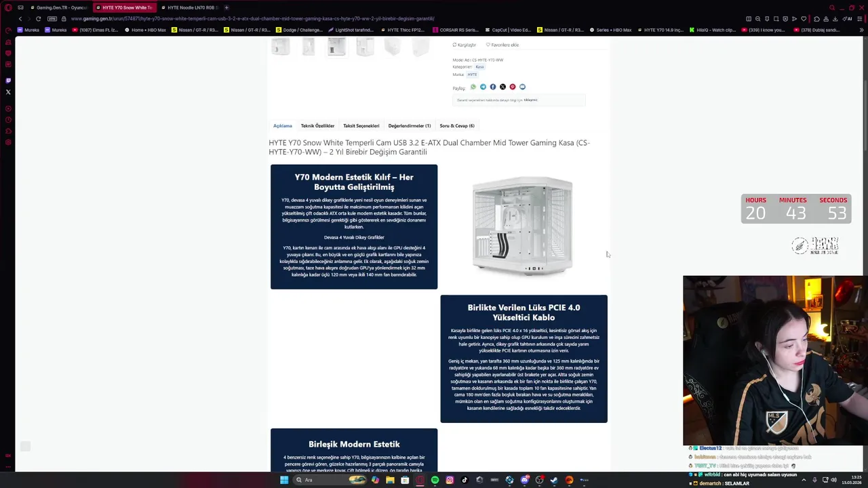The width and height of the screenshot is (868, 488).
Task: Share product via Pinterest icon
Action: point(513,87)
